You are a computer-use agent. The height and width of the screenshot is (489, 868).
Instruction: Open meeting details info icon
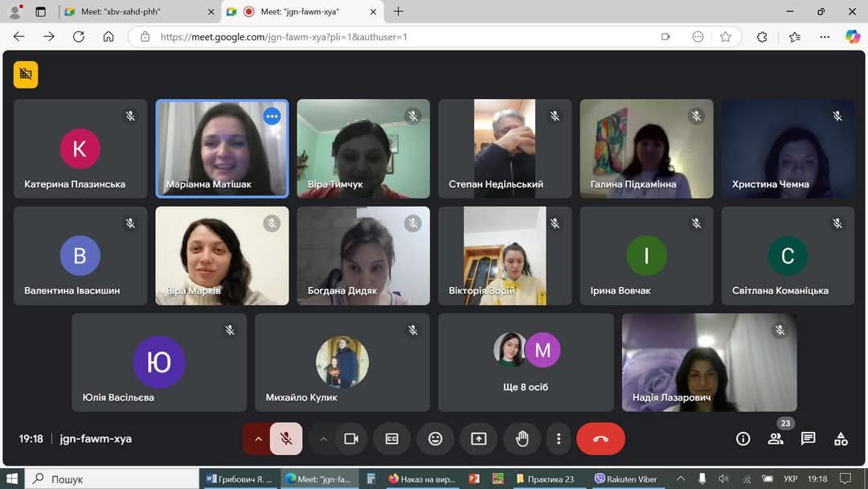pyautogui.click(x=743, y=438)
